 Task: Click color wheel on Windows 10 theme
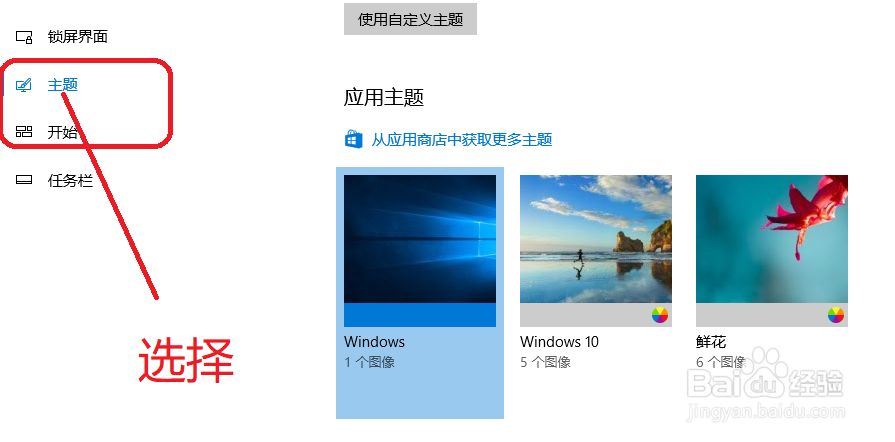(x=660, y=315)
